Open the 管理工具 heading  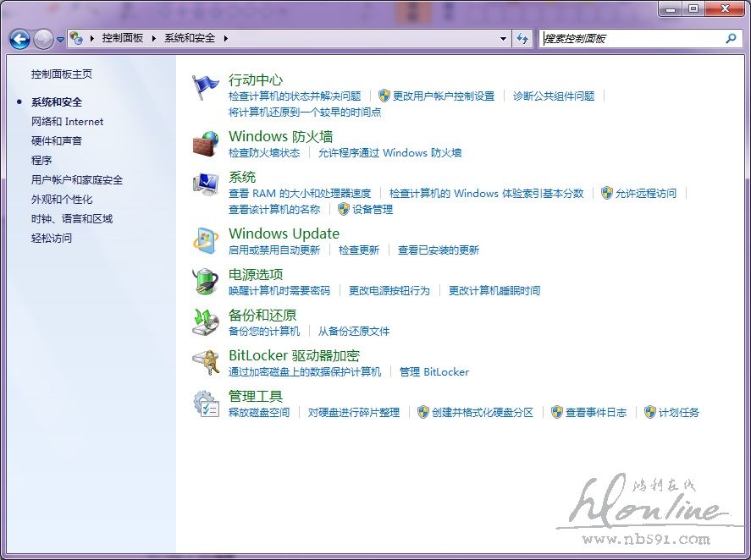tap(256, 396)
